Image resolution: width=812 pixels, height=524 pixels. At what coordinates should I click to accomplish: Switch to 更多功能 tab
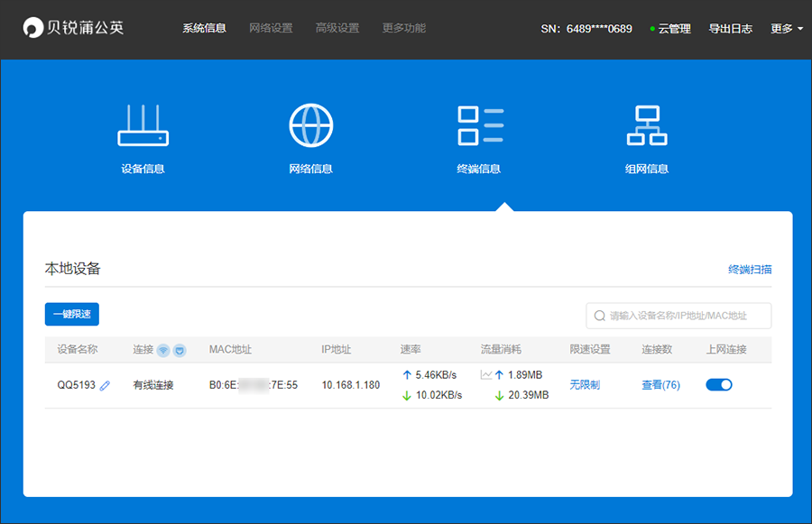[x=404, y=28]
